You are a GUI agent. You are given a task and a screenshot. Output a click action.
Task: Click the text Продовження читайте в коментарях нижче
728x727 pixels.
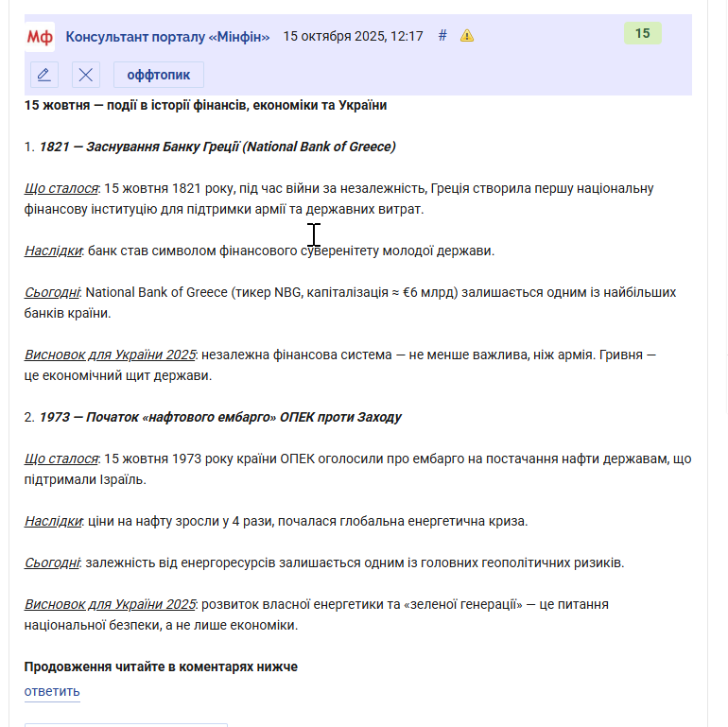(x=161, y=666)
